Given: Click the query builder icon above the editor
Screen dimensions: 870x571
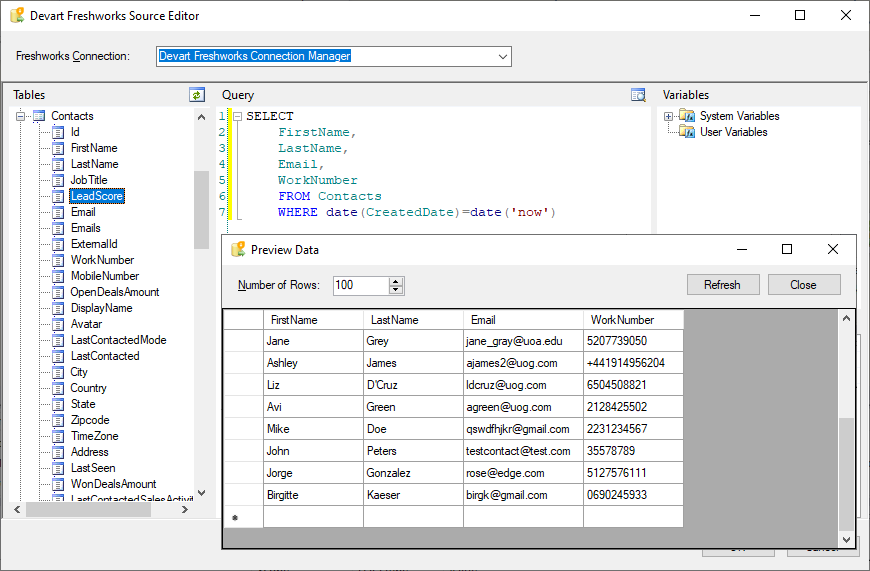Looking at the screenshot, I should 638,95.
